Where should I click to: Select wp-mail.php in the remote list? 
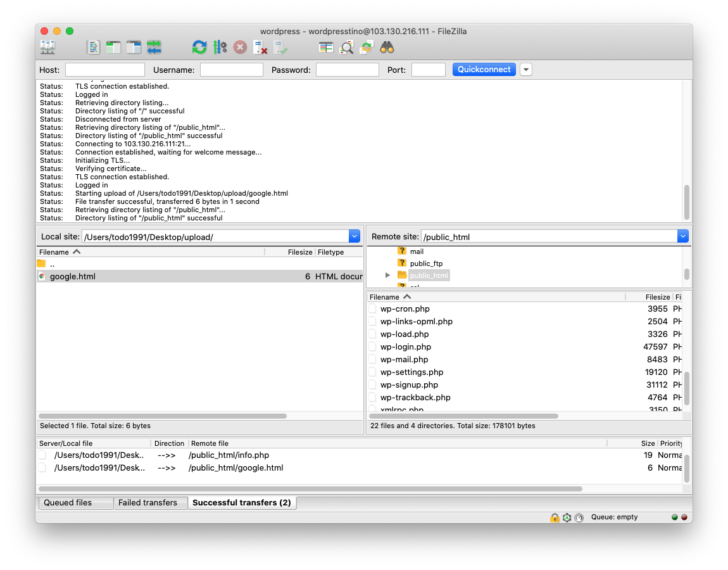(525, 360)
